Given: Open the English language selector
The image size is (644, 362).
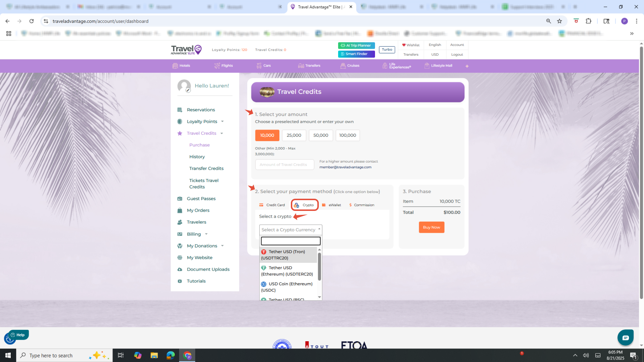Looking at the screenshot, I should click(435, 45).
